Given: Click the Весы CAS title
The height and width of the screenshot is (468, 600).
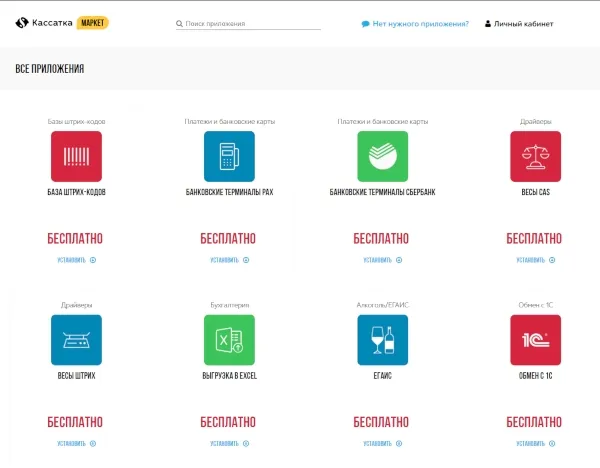Looking at the screenshot, I should click(536, 192).
